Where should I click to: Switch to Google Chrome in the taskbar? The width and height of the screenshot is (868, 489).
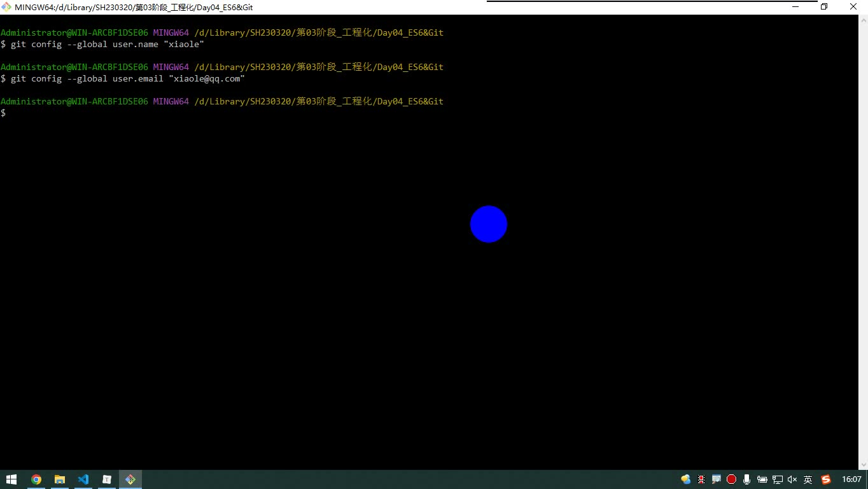pyautogui.click(x=36, y=479)
